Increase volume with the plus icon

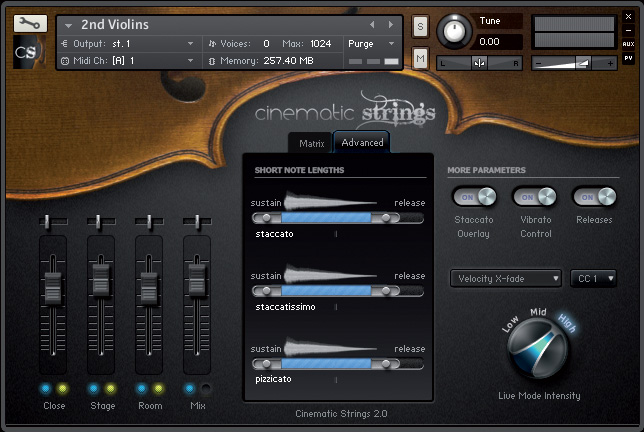click(x=610, y=64)
